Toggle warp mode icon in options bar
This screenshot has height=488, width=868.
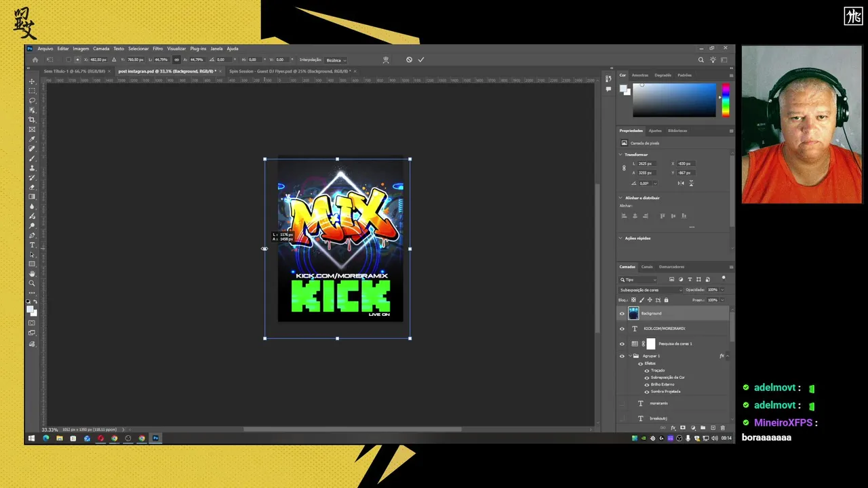pos(387,60)
